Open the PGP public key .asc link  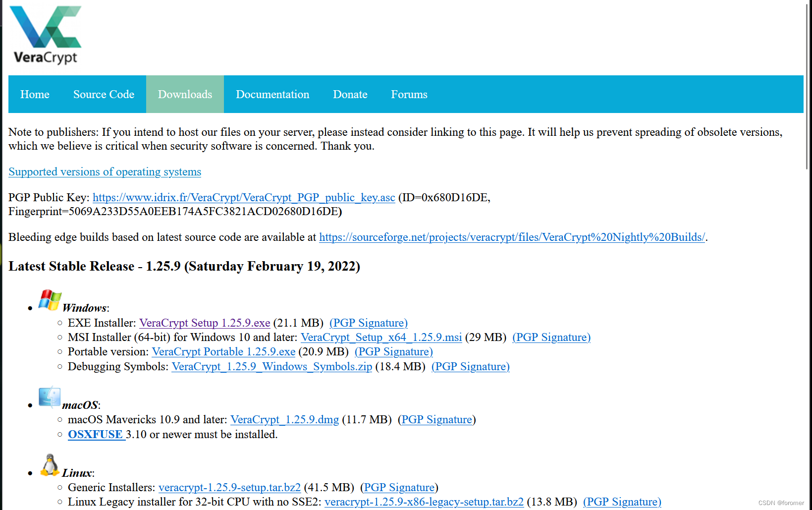(244, 197)
